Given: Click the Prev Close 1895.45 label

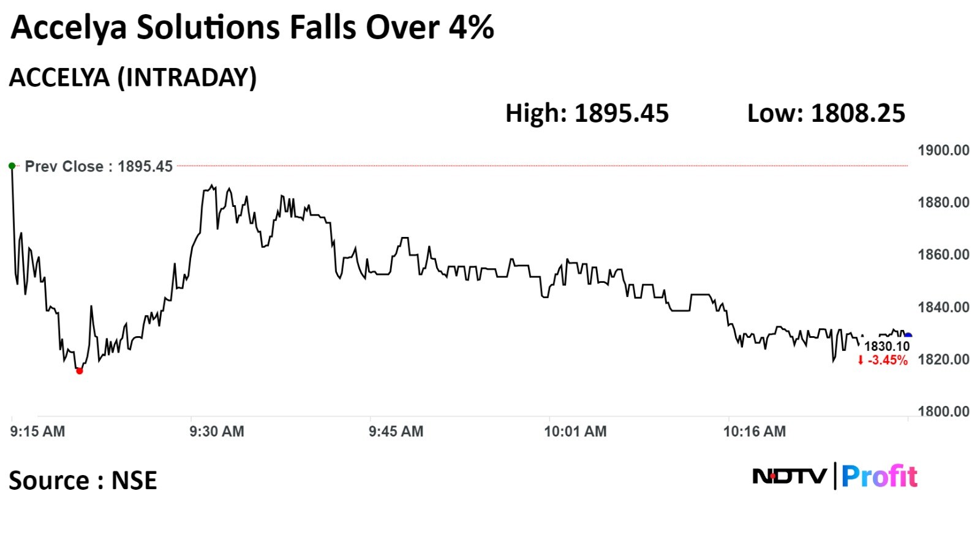Looking at the screenshot, I should pyautogui.click(x=99, y=167).
